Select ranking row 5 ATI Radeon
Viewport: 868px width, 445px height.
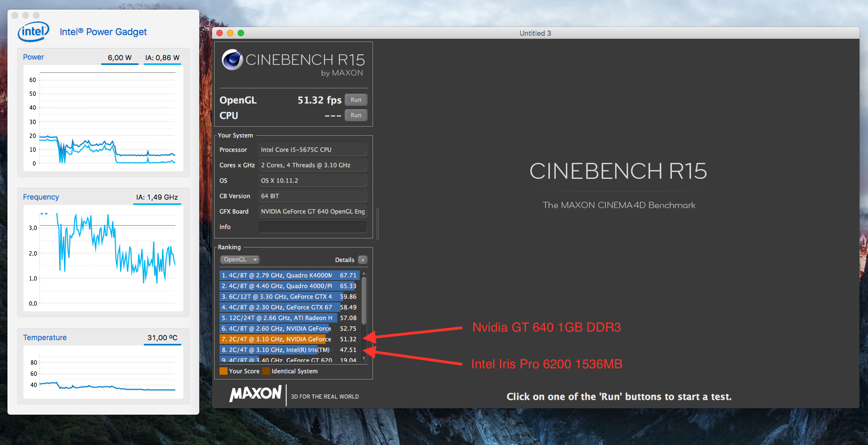pyautogui.click(x=289, y=318)
